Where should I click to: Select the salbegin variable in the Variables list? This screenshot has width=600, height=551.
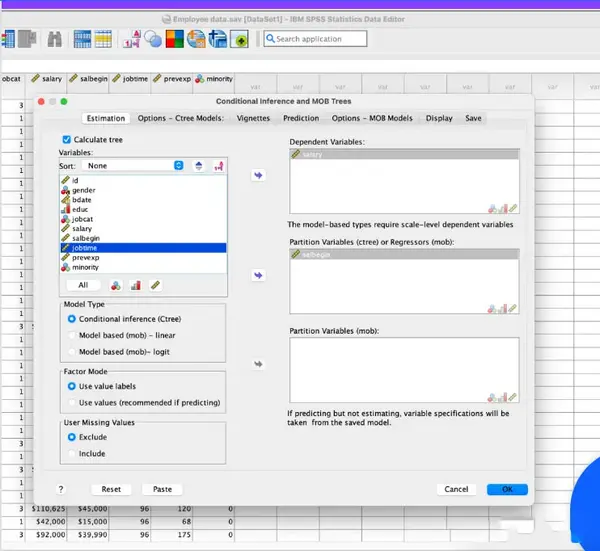coord(143,238)
